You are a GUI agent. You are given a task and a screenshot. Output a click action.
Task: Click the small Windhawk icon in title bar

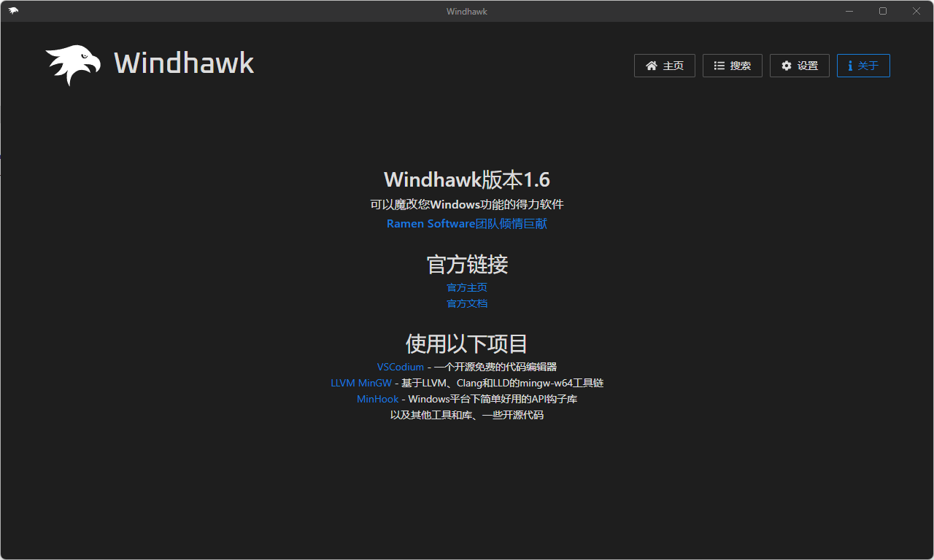[x=13, y=11]
